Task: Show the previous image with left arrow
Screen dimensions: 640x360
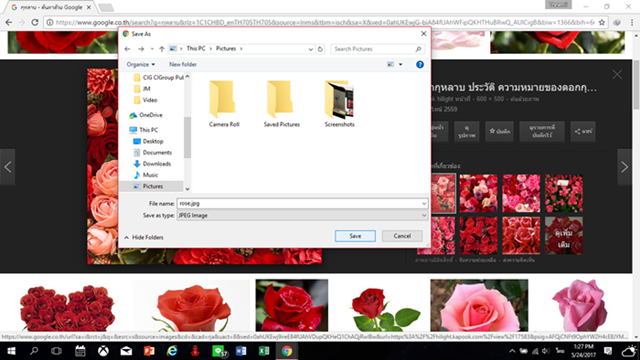Action: pos(8,167)
